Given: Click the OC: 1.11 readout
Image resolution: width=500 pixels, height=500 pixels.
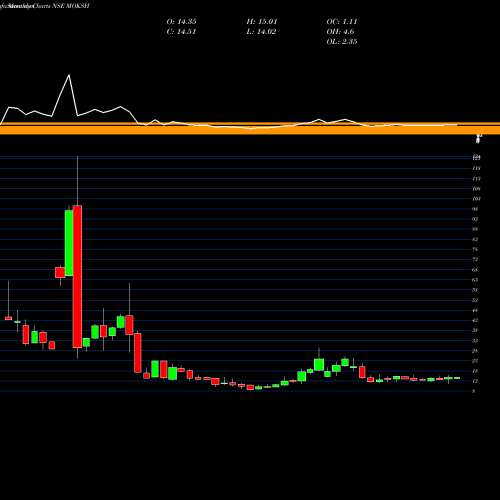Looking at the screenshot, I should click(x=342, y=22).
